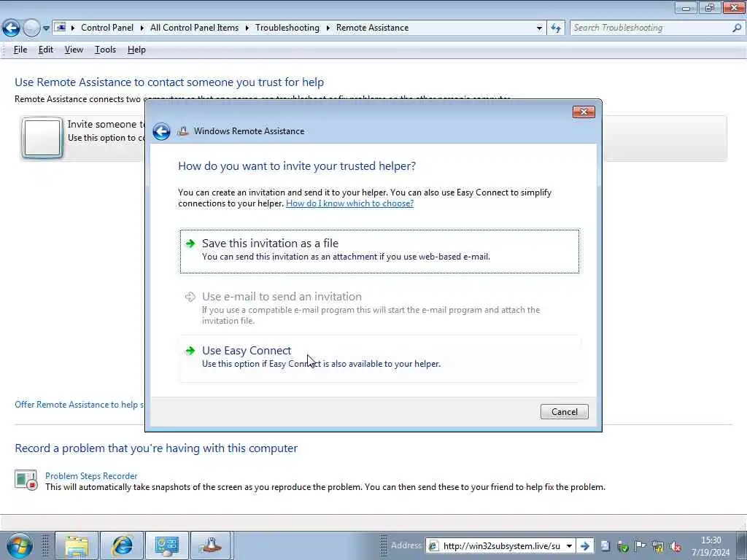
Task: Switch to Remote Assistance taskbar button
Action: pyautogui.click(x=211, y=545)
